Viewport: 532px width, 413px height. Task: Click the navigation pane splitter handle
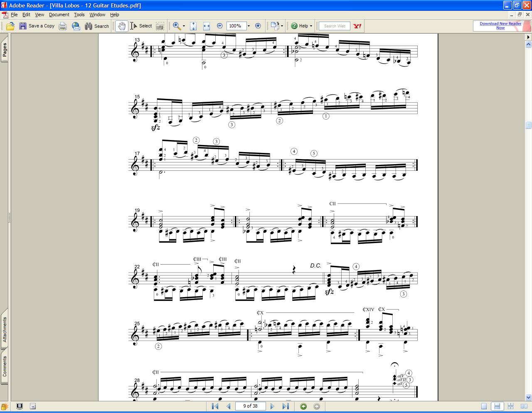point(9,217)
